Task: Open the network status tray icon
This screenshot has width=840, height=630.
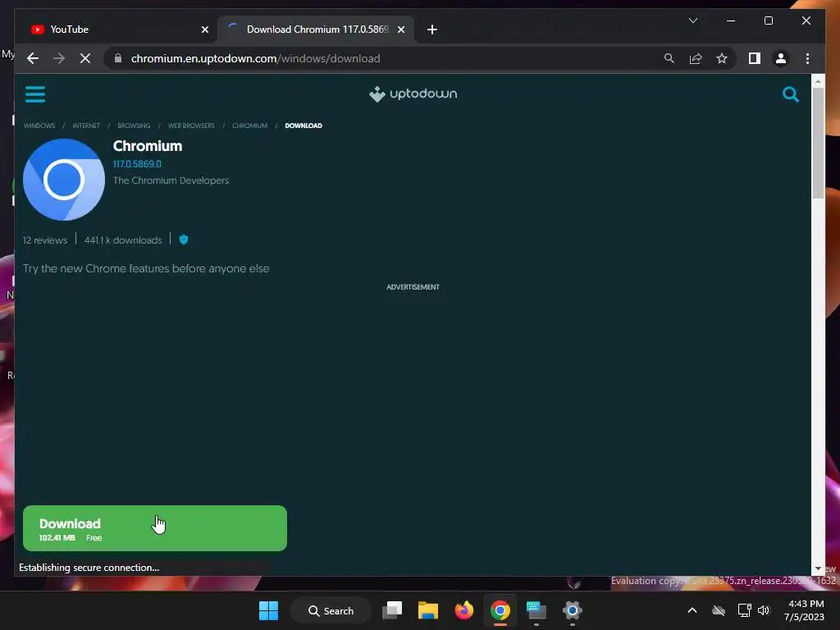Action: (744, 610)
